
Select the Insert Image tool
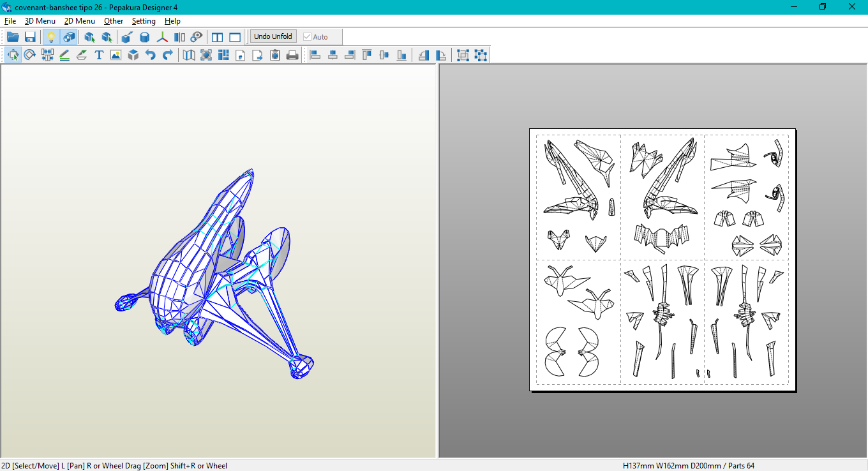(116, 55)
